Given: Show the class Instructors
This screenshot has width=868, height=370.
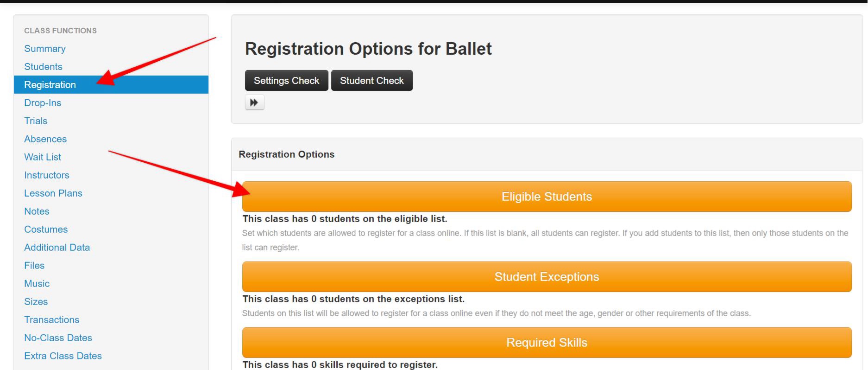Looking at the screenshot, I should pyautogui.click(x=47, y=175).
